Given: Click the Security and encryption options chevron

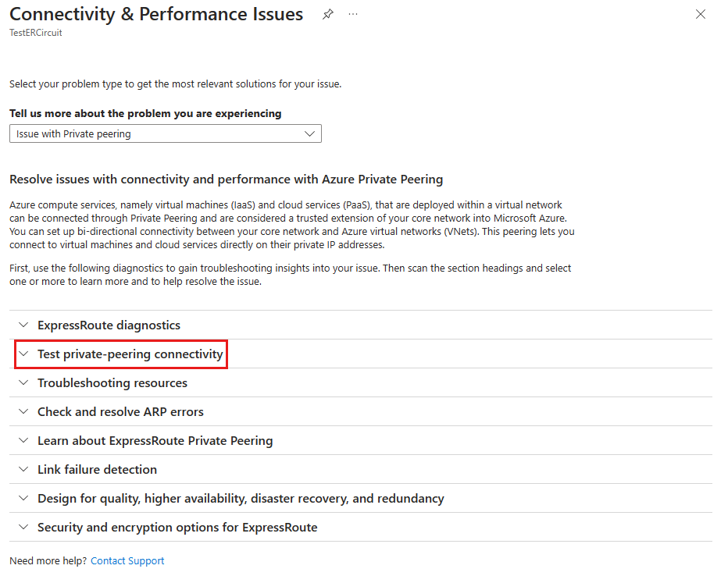Looking at the screenshot, I should (x=23, y=527).
